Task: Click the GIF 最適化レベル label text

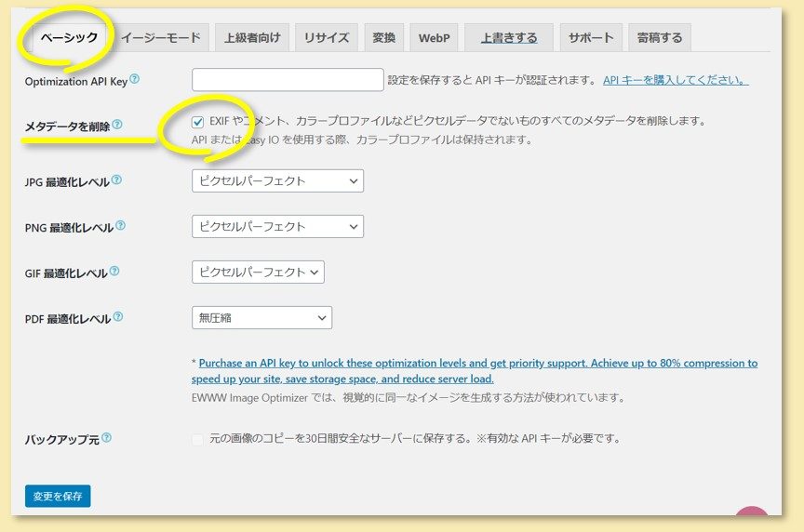Action: [x=66, y=273]
